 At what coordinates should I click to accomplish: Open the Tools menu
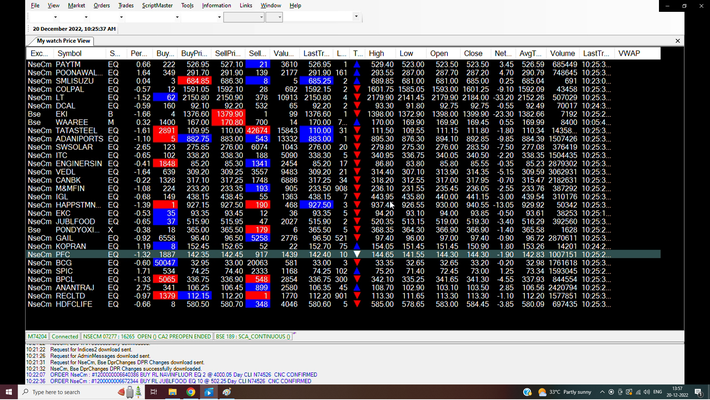[x=187, y=5]
